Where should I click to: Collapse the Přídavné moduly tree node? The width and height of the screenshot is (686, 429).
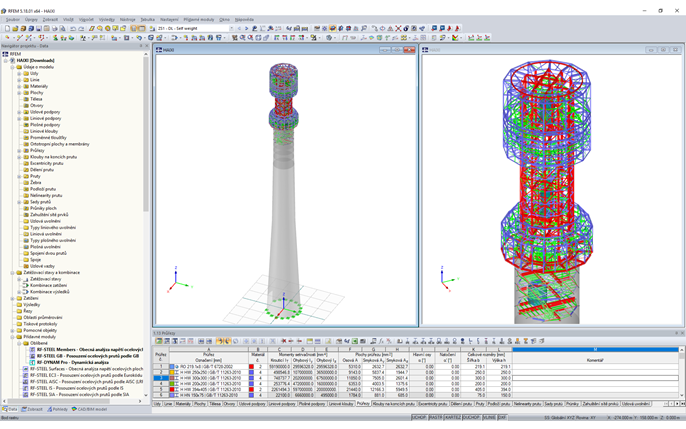13,337
